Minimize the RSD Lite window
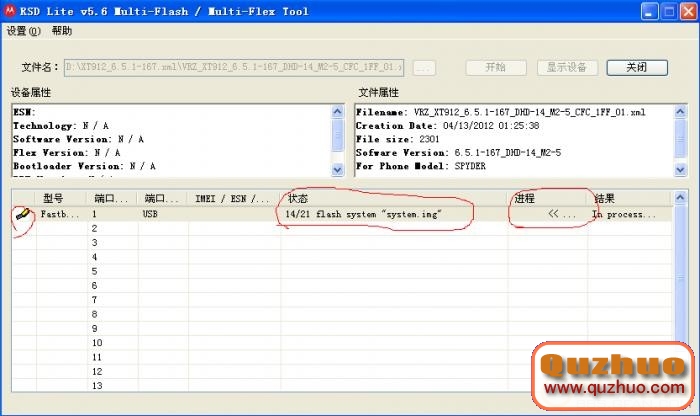 pos(650,12)
